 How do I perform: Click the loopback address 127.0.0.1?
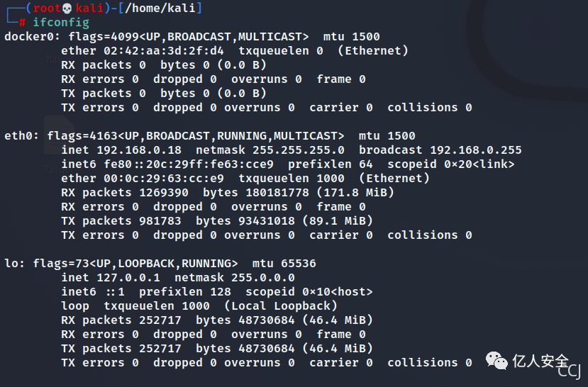128,278
